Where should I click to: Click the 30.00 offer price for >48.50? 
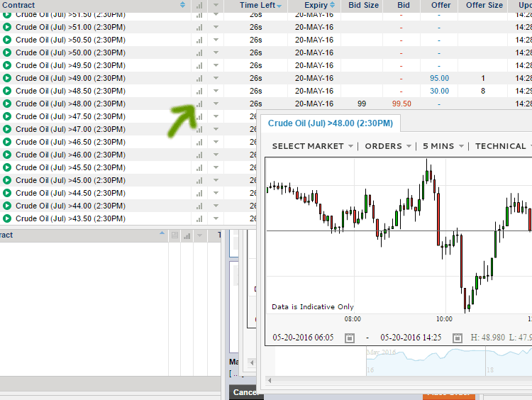click(439, 91)
